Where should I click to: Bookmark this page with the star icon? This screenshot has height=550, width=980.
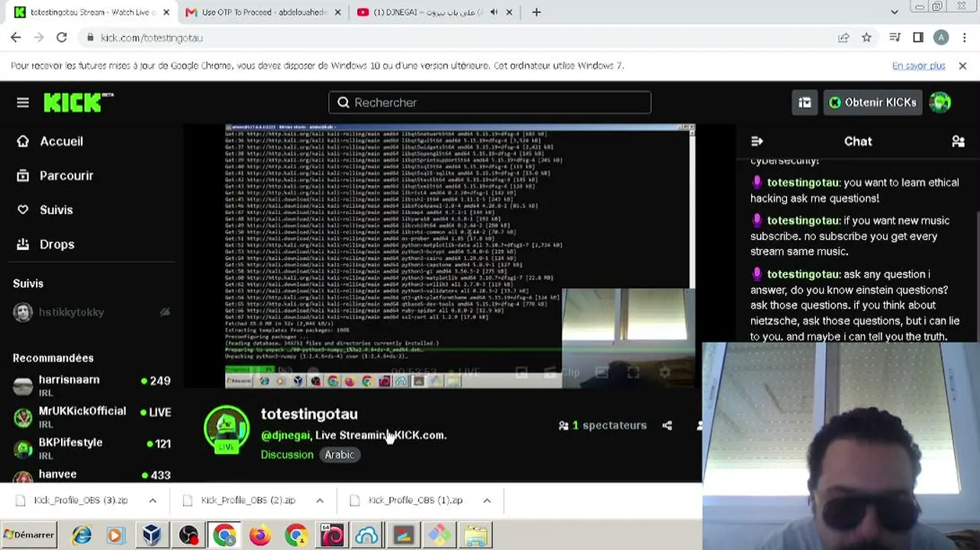[866, 37]
